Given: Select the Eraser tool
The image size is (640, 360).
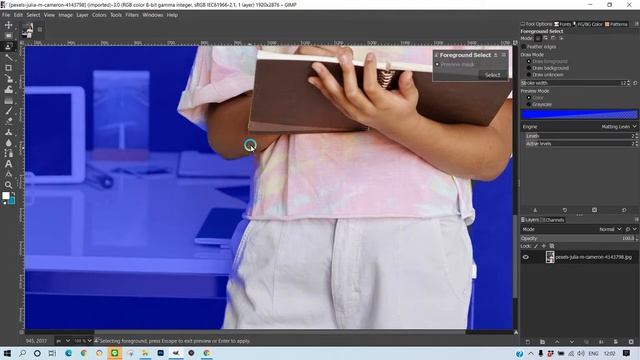Looking at the screenshot, I should pyautogui.click(x=8, y=121).
